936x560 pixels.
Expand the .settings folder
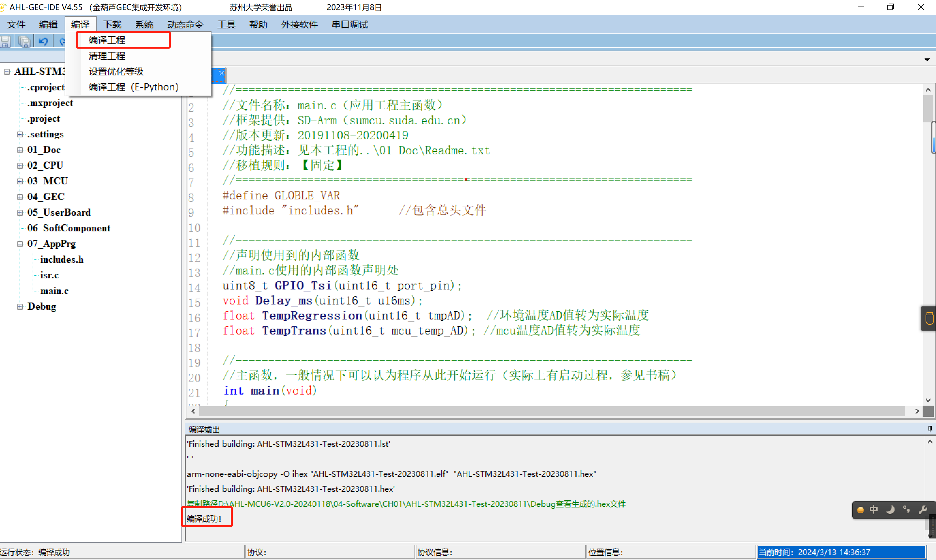pyautogui.click(x=20, y=134)
